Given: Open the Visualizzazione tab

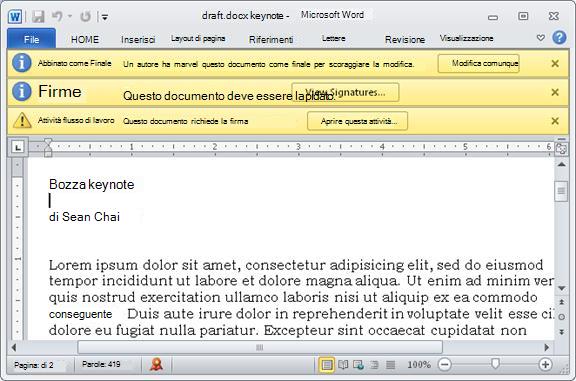Looking at the screenshot, I should point(467,39).
